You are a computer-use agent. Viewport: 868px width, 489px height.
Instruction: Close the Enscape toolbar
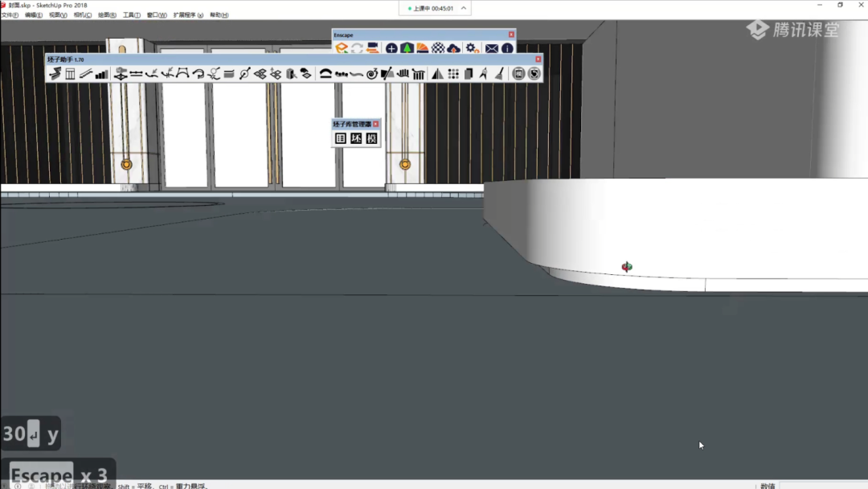pyautogui.click(x=511, y=35)
